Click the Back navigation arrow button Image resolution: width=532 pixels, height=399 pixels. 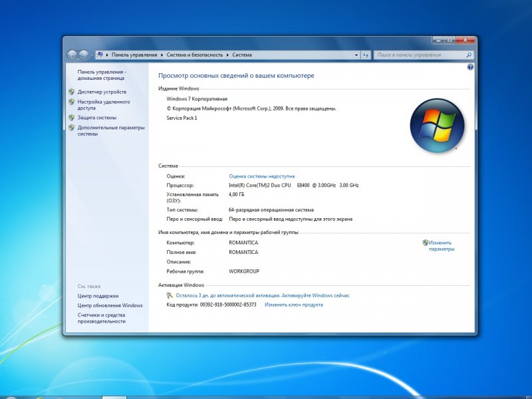72,55
